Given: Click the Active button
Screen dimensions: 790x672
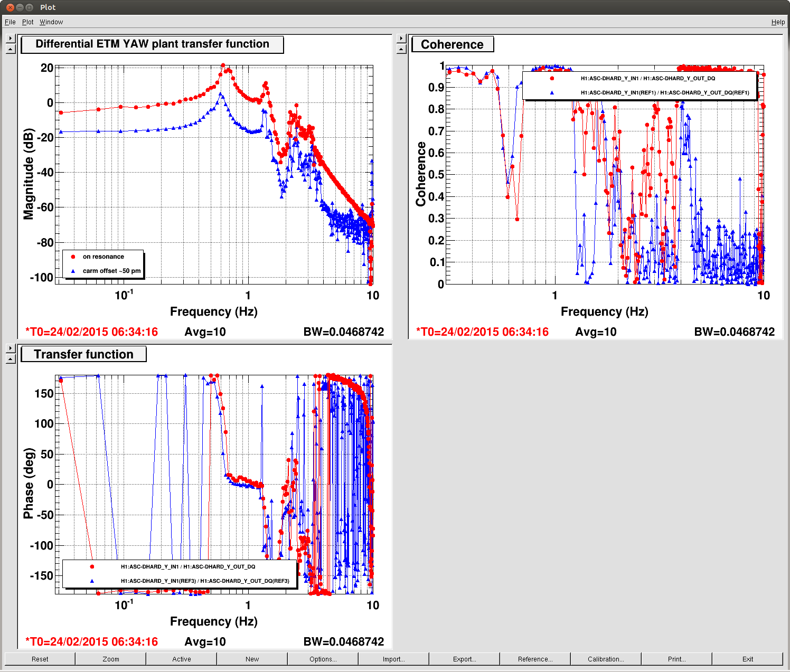Looking at the screenshot, I should [182, 659].
